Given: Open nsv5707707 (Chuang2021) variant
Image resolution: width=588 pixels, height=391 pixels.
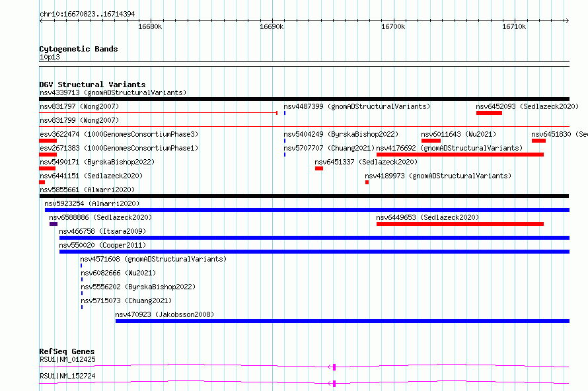Looking at the screenshot, I should coord(329,148).
